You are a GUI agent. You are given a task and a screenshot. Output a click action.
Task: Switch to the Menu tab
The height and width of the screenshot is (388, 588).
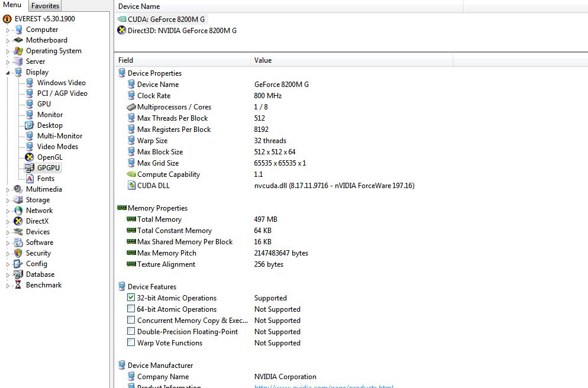(x=12, y=5)
